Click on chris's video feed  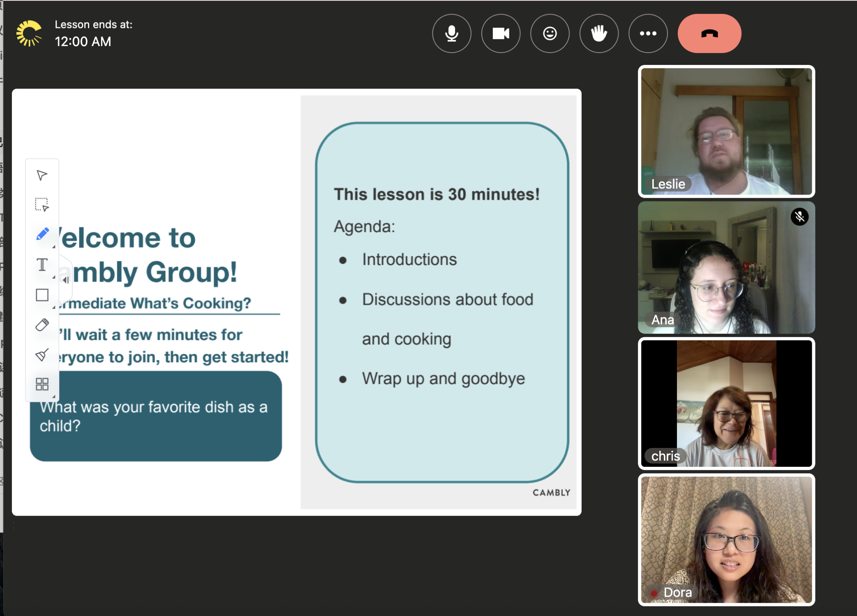pyautogui.click(x=726, y=403)
